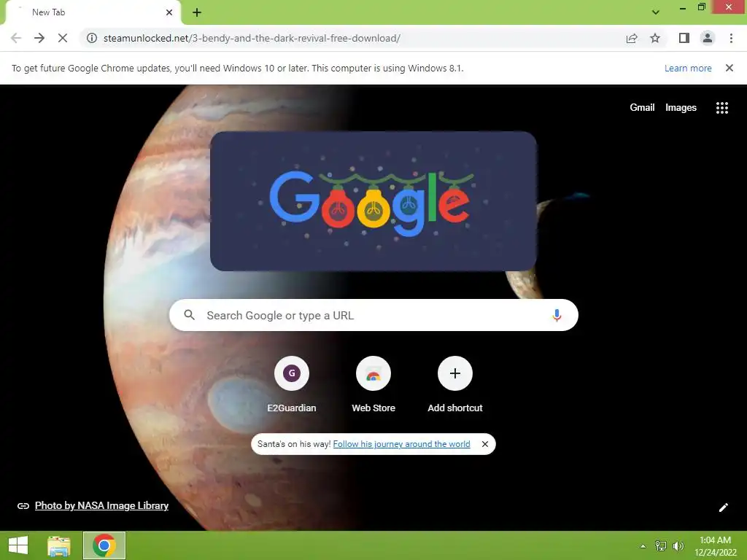Open Gmail link

tap(642, 108)
